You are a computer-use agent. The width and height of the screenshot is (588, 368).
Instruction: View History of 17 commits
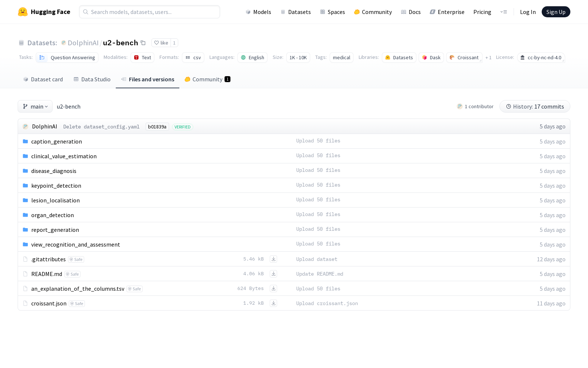[x=535, y=107]
